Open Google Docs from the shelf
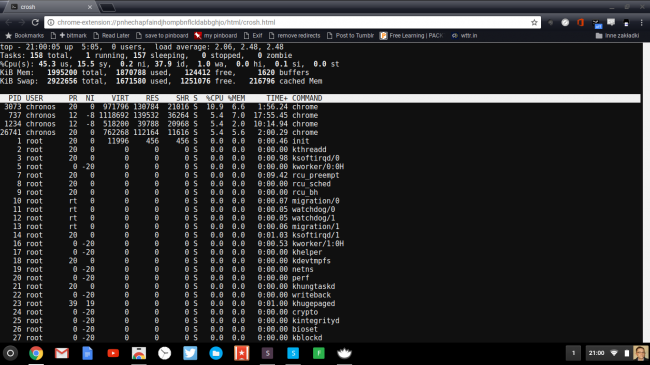The height and width of the screenshot is (365, 650). pyautogui.click(x=87, y=353)
